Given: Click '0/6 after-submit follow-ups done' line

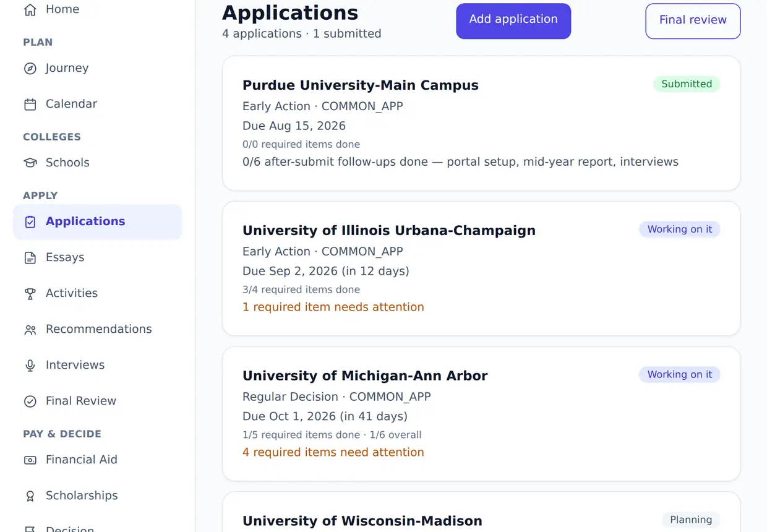Looking at the screenshot, I should (460, 162).
